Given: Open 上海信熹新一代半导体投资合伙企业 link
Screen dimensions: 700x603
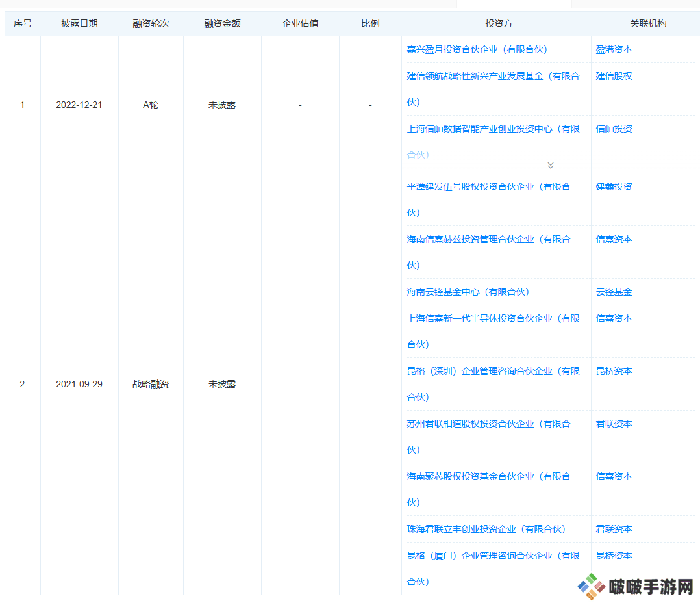Looking at the screenshot, I should pyautogui.click(x=493, y=331).
